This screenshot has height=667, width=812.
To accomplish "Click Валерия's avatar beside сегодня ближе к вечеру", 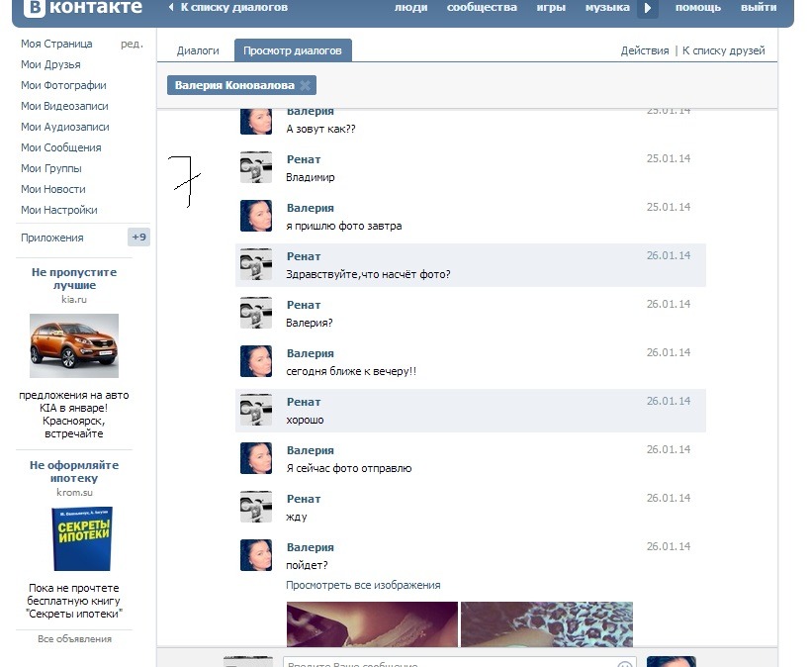I will point(256,361).
